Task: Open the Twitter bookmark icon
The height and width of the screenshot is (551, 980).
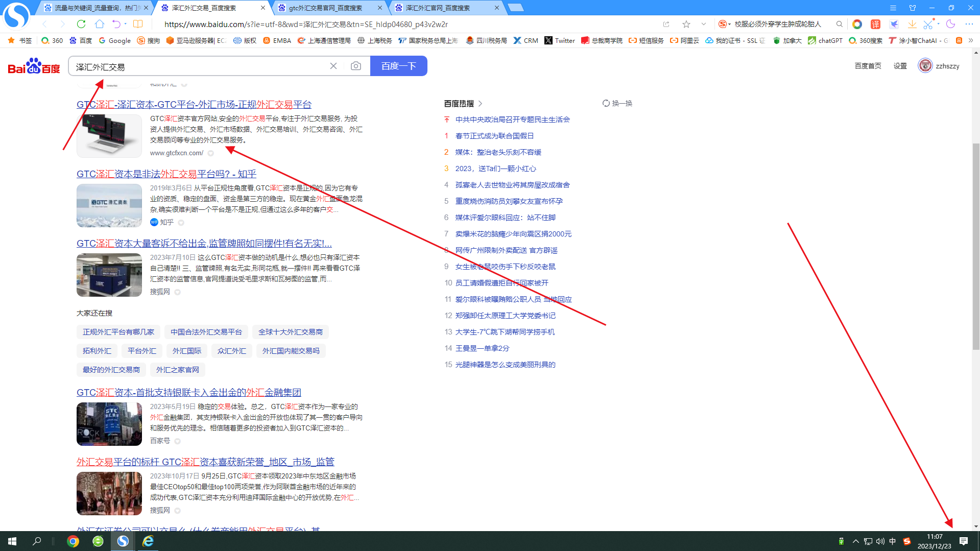Action: tap(549, 40)
